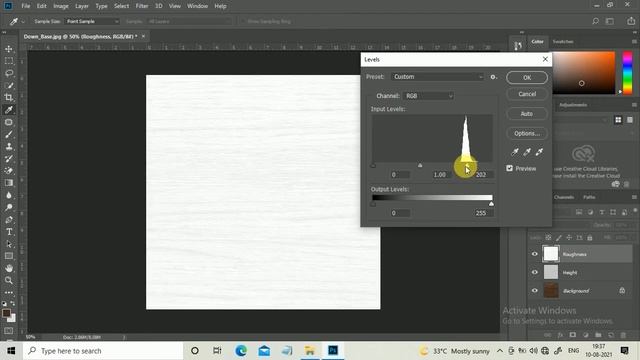Select the Move tool

[9, 49]
